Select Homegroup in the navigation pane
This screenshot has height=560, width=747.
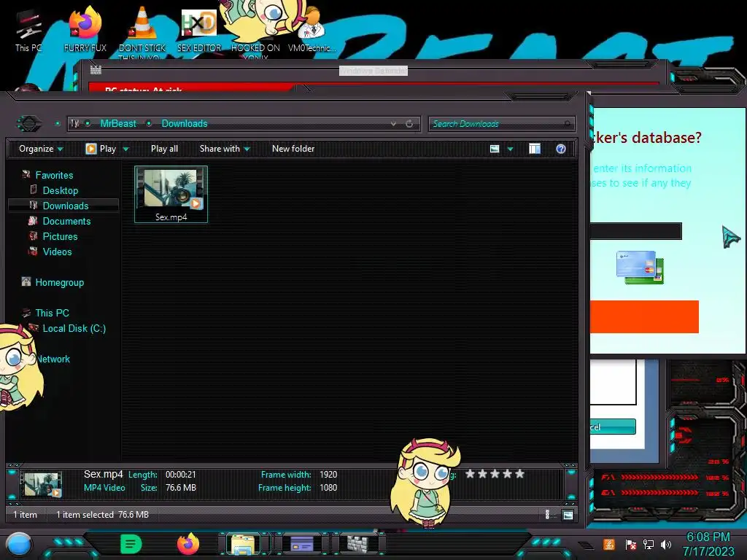[59, 282]
